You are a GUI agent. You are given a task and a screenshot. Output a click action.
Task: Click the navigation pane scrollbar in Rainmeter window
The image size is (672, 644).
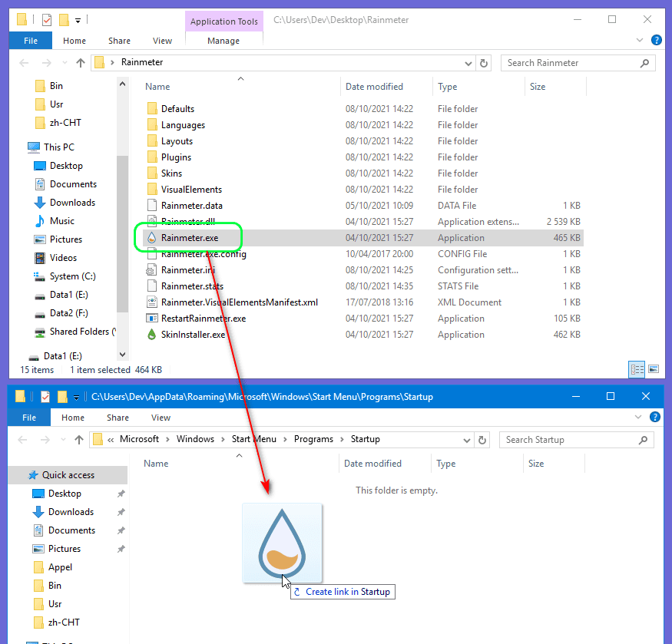coord(122,230)
